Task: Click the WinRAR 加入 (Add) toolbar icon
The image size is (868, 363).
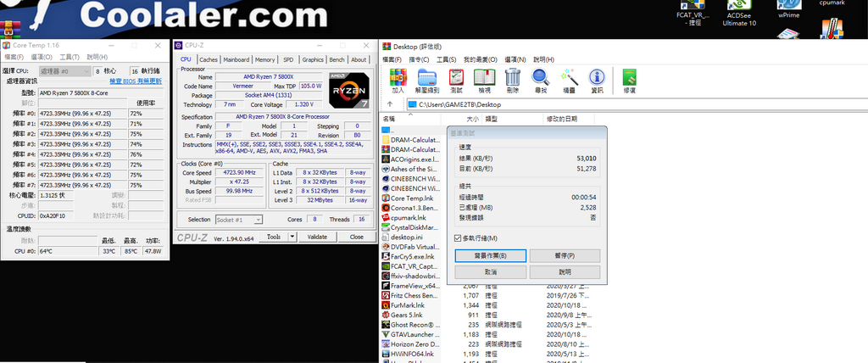Action: coord(398,81)
